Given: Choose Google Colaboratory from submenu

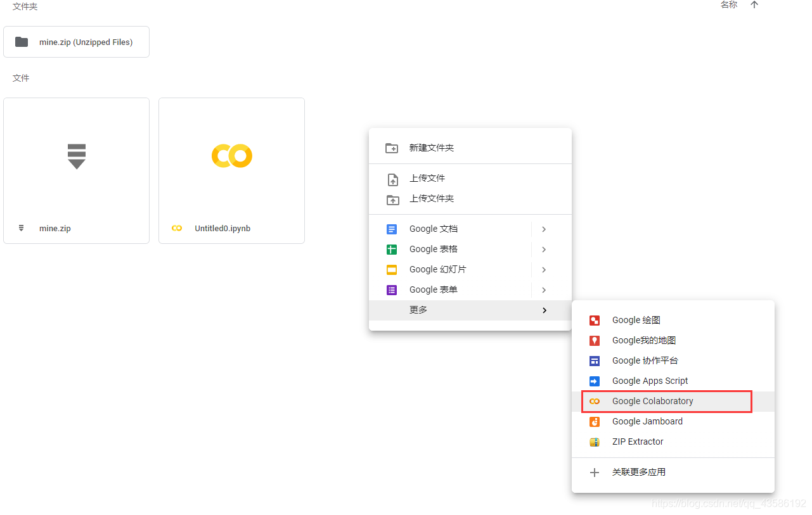Looking at the screenshot, I should pos(673,402).
